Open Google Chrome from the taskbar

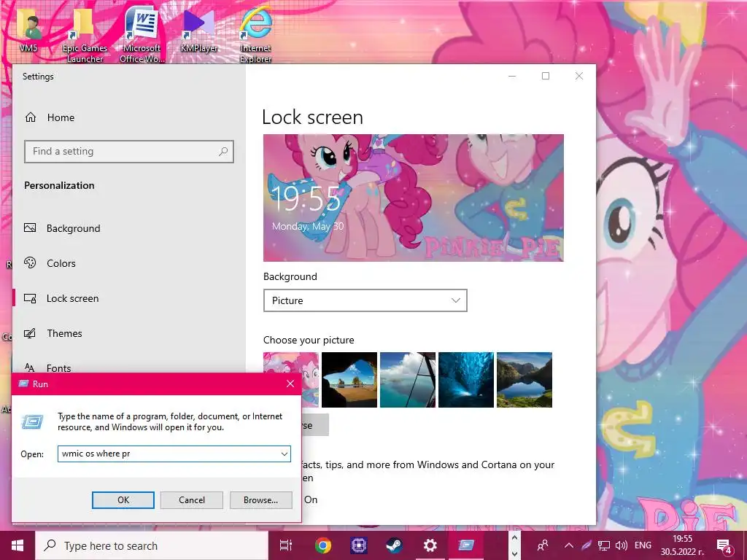point(323,545)
